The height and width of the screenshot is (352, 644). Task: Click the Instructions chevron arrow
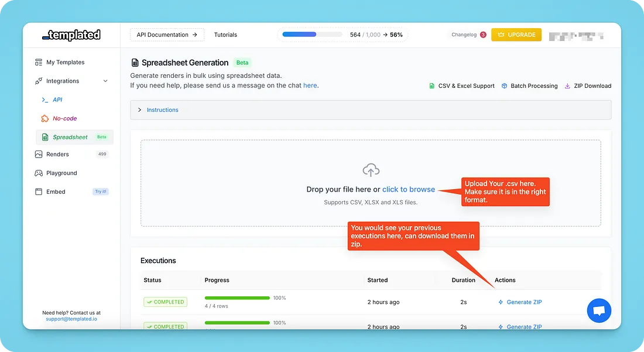point(140,110)
